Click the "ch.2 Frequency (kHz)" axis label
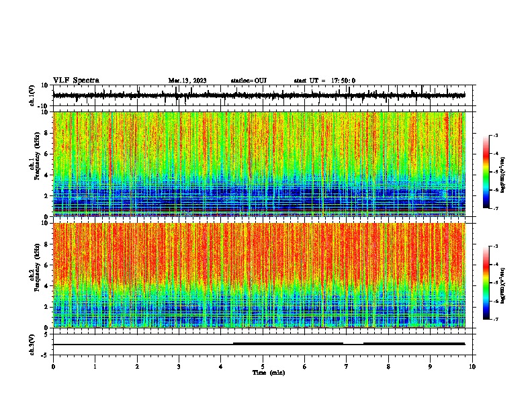Viewport: 532px width, 411px height. point(34,267)
